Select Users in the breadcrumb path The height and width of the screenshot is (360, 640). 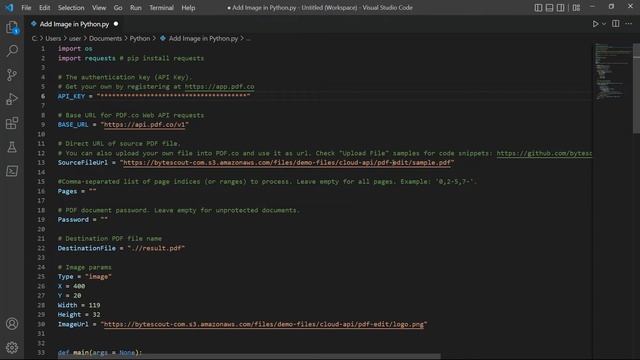pos(53,38)
